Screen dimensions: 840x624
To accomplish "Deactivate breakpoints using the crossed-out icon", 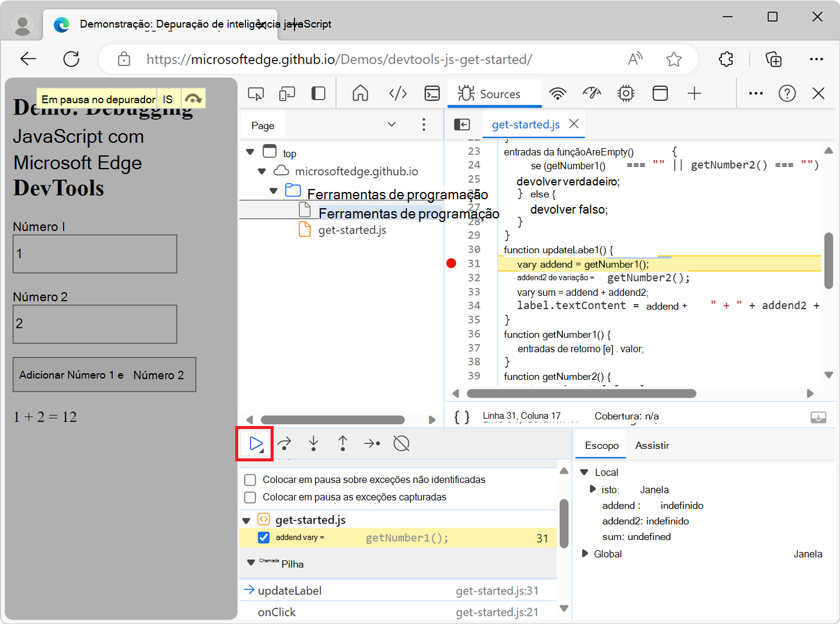I will coord(401,444).
